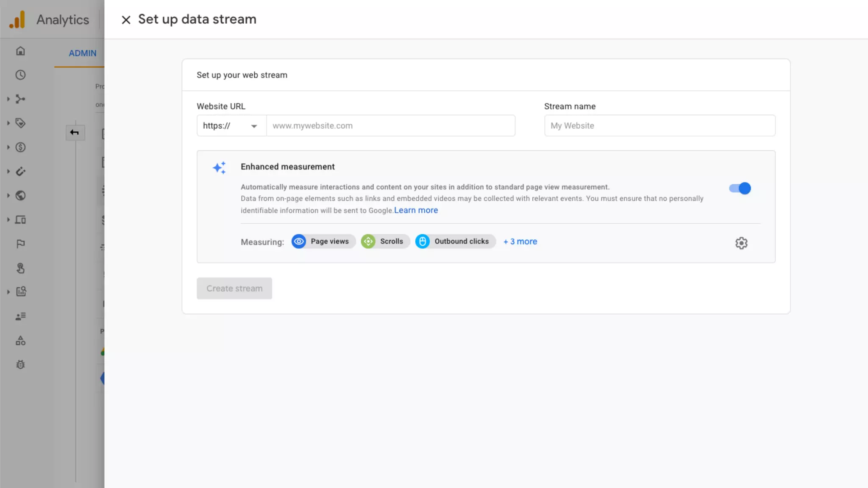868x488 pixels.
Task: Open the Learn more link
Action: tap(416, 211)
